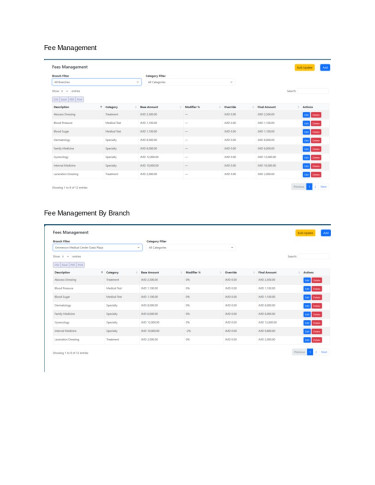The image size is (375, 485).
Task: Click Previous pagination in By Branch table
Action: click(299, 352)
